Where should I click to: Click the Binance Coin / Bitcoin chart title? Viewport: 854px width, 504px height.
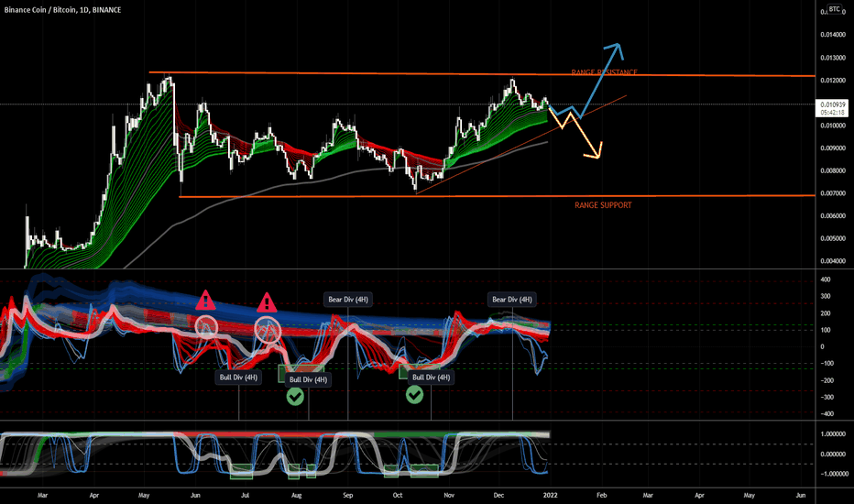click(x=62, y=10)
